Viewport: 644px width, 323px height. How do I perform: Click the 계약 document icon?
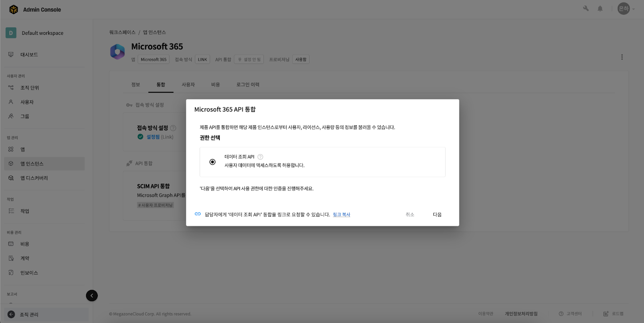tap(11, 258)
